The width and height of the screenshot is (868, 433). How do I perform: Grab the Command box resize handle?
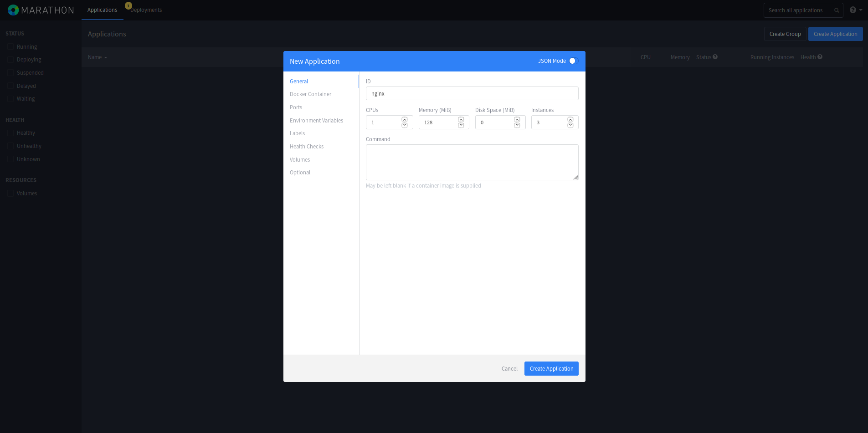tap(575, 177)
